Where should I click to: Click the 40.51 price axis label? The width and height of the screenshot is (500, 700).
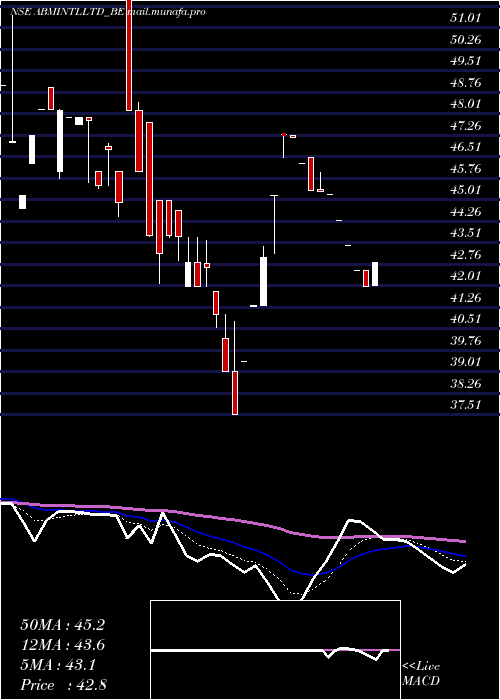point(466,319)
